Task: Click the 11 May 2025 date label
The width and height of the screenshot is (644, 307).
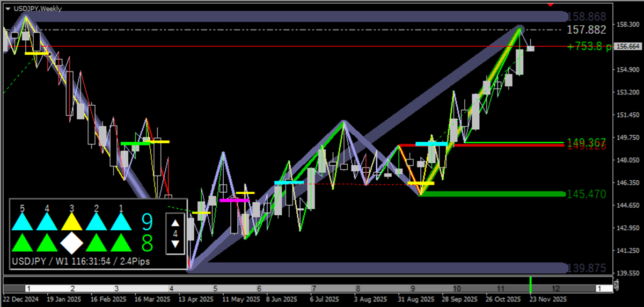Action: [240, 298]
